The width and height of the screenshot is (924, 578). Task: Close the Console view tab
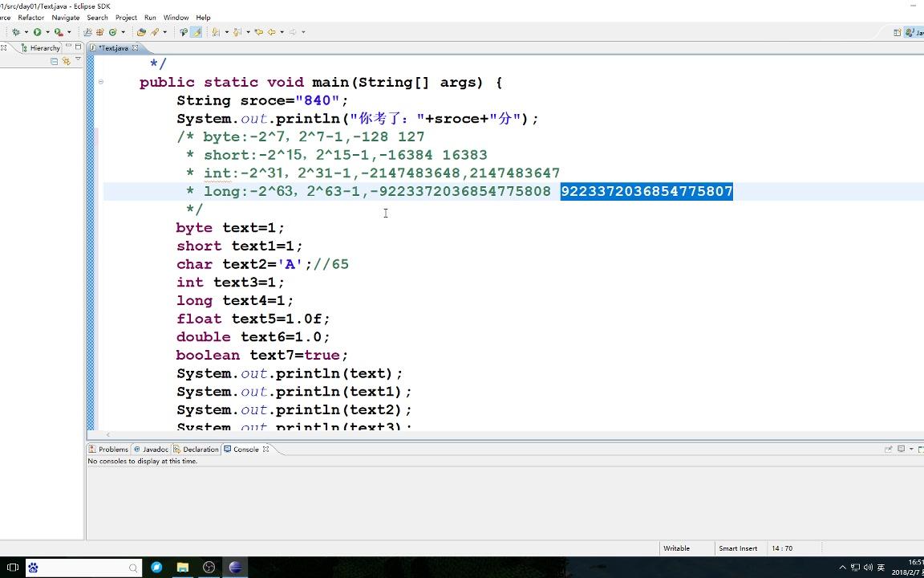pyautogui.click(x=265, y=450)
